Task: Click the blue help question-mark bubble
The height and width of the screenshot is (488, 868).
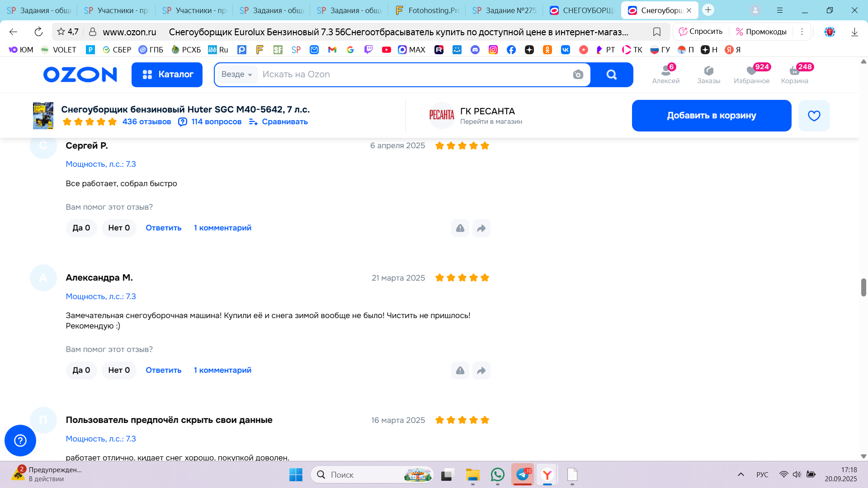Action: pos(20,440)
